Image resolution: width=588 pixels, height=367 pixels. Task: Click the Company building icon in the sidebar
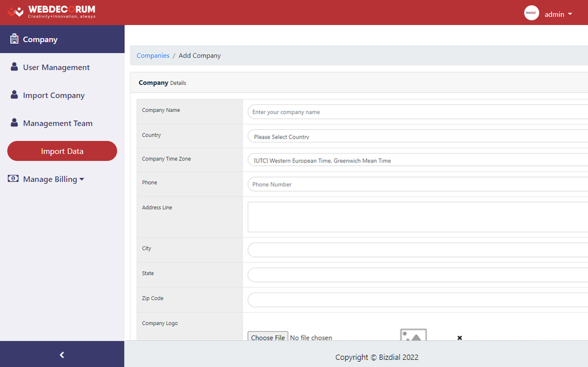(14, 39)
